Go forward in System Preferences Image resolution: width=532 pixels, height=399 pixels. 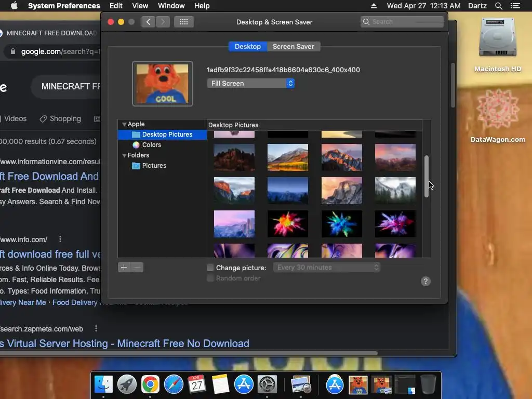[x=163, y=22]
